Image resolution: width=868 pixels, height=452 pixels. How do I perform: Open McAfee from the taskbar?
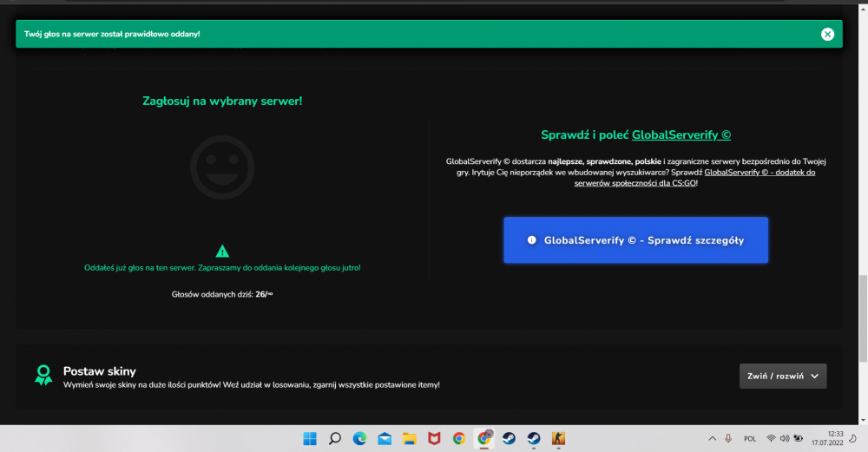tap(434, 439)
